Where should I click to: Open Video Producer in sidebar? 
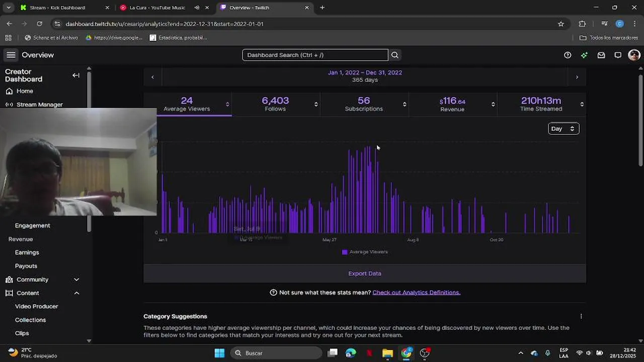[37, 306]
